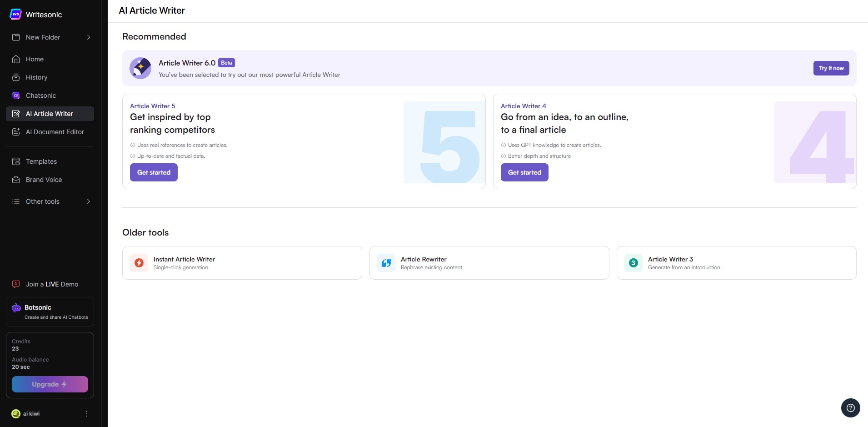Click the Try it now button
This screenshot has height=427, width=868.
point(831,68)
